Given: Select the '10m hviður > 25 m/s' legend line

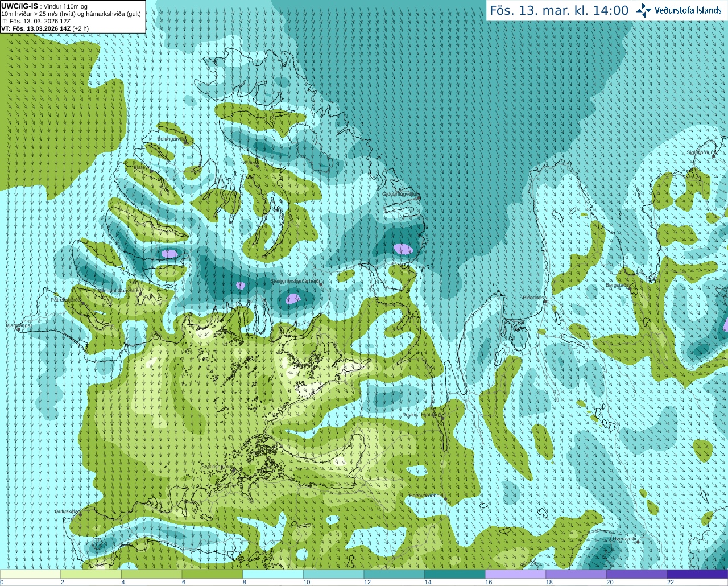Looking at the screenshot, I should click(x=71, y=14).
